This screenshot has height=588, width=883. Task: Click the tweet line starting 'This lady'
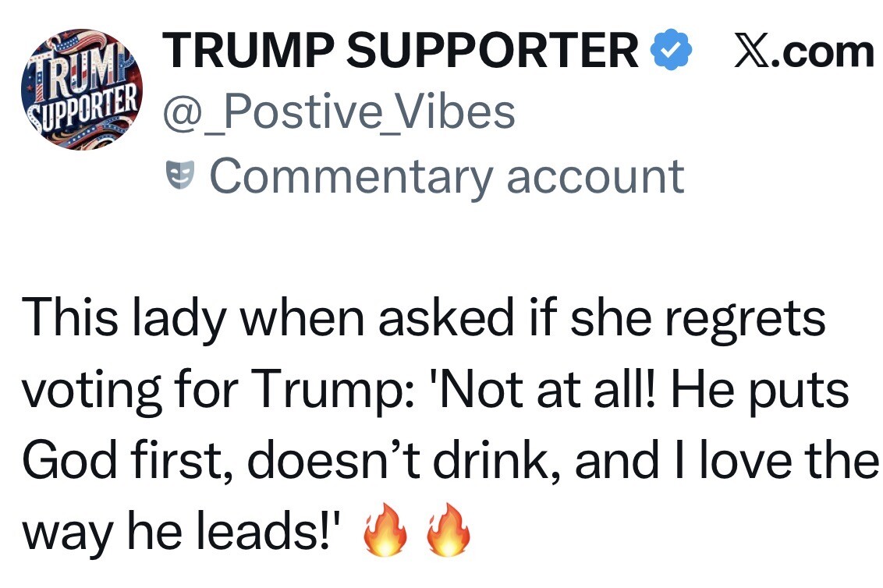tap(424, 319)
